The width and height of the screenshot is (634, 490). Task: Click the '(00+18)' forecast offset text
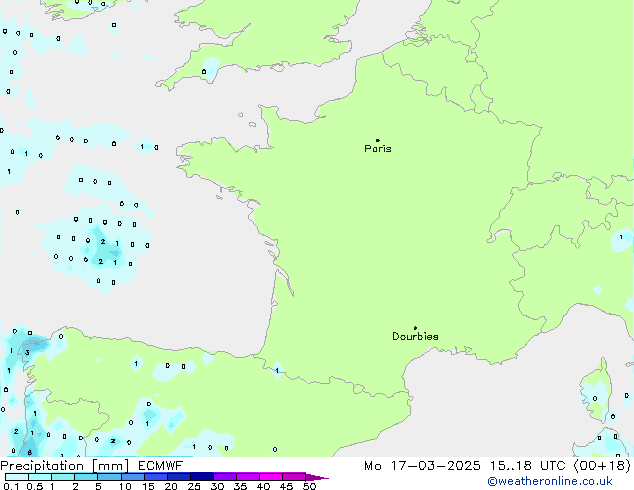click(x=602, y=466)
